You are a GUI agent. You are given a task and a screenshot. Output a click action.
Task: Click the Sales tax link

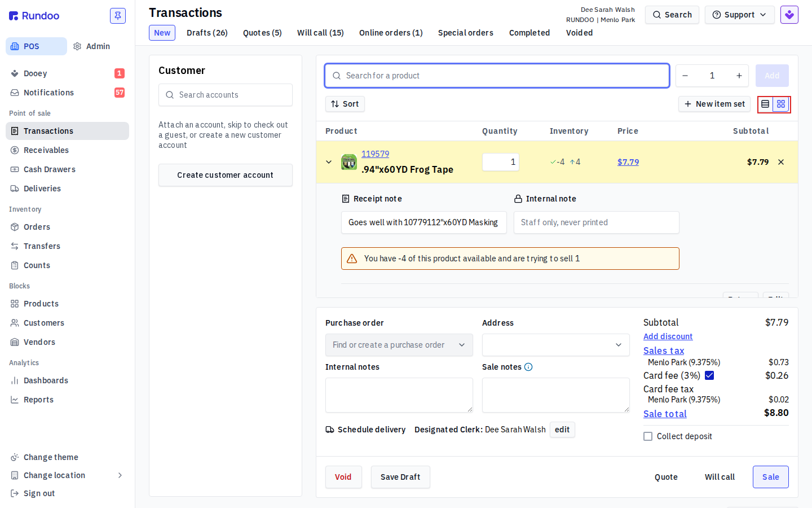click(x=664, y=351)
